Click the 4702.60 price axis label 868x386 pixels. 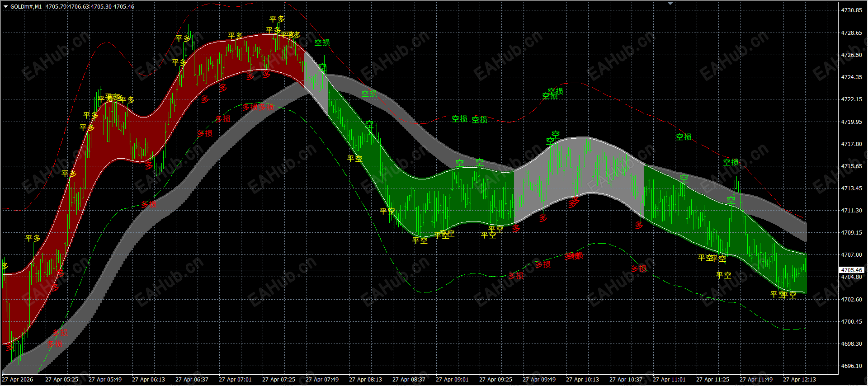851,299
